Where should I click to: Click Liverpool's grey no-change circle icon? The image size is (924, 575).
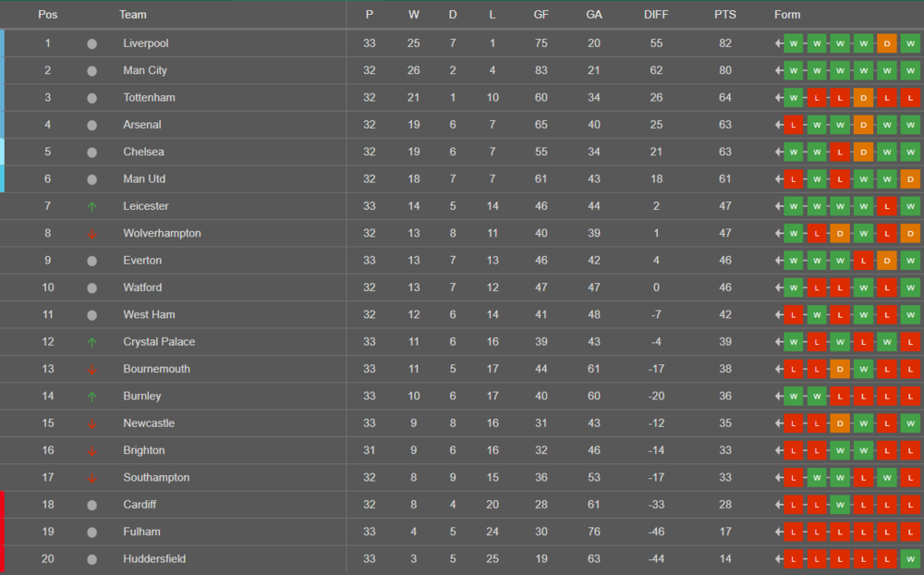click(91, 43)
